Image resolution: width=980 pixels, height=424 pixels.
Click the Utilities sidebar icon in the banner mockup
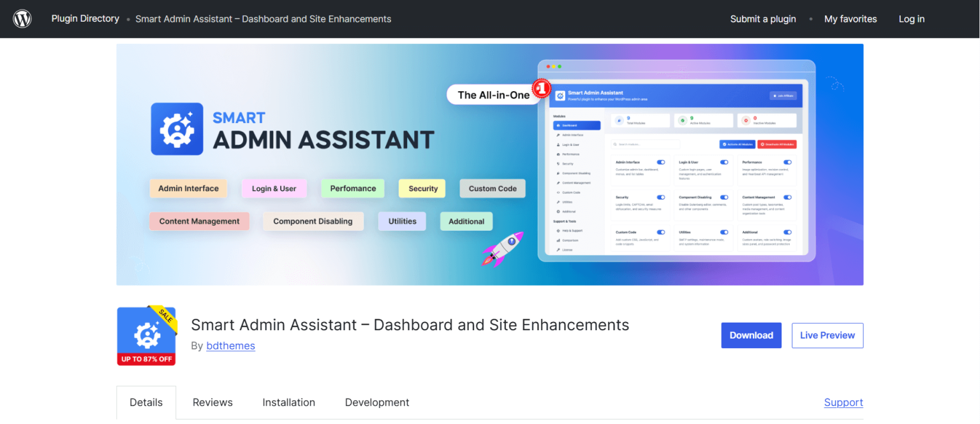[x=558, y=202]
